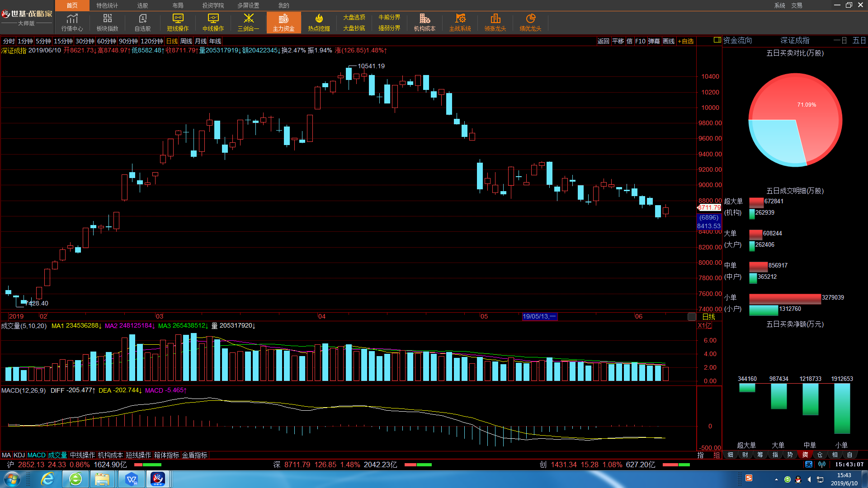Select the 一日 one-day fund flow view
This screenshot has width=868, height=488.
[x=840, y=40]
